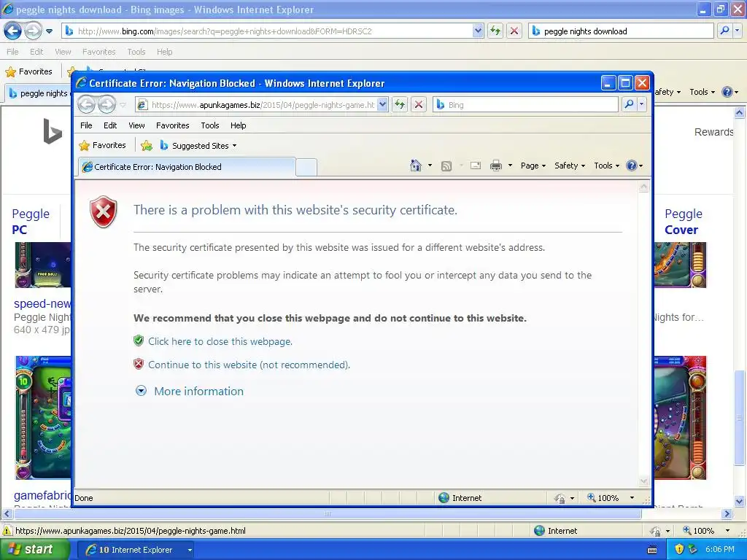Open File menu in the certificate error window
Image resolution: width=747 pixels, height=560 pixels.
tap(86, 125)
